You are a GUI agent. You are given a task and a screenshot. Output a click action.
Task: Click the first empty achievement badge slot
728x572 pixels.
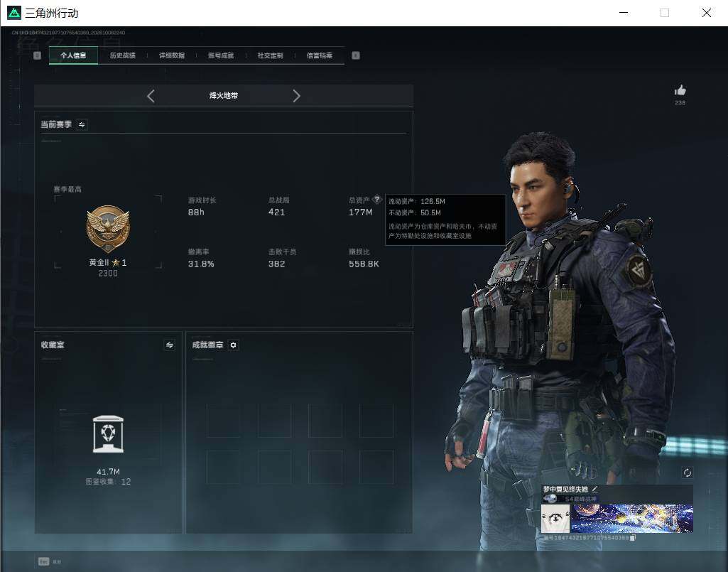(x=223, y=421)
